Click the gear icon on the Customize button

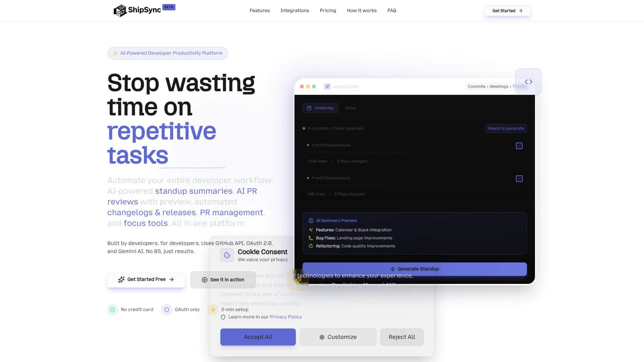322,337
